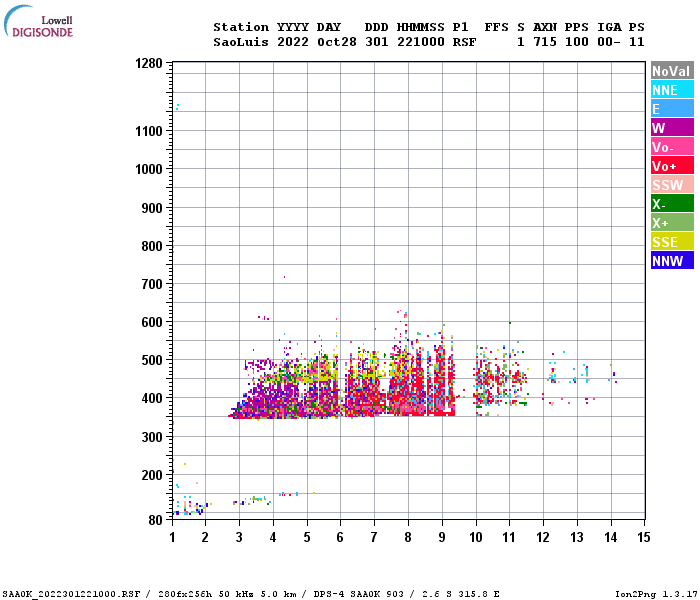Select the Vo- pink legend swatch
Image resolution: width=700 pixels, height=600 pixels.
click(672, 147)
